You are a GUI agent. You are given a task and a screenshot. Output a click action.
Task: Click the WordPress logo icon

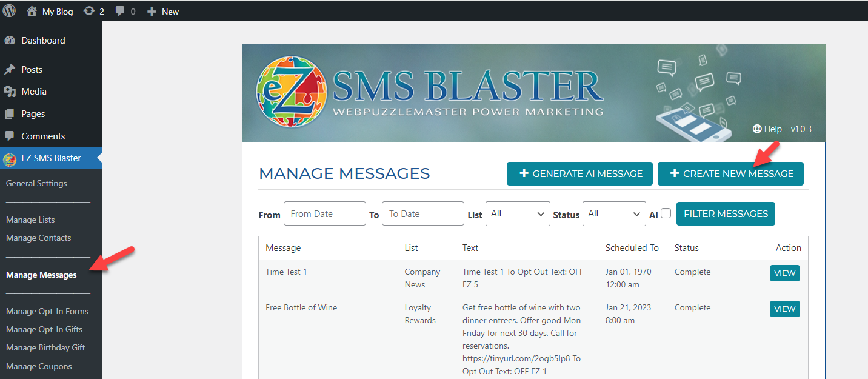coord(9,11)
